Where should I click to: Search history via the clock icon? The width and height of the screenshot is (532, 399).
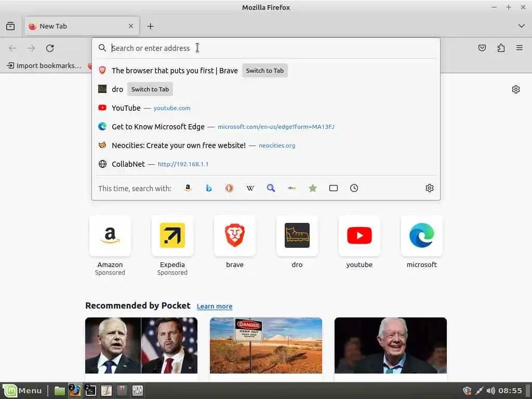pyautogui.click(x=354, y=188)
